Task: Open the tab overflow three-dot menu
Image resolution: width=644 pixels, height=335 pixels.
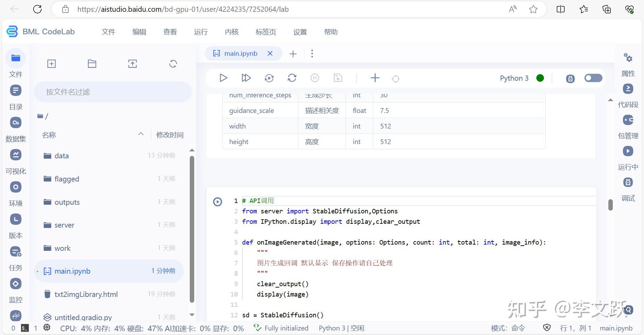Action: (x=312, y=53)
